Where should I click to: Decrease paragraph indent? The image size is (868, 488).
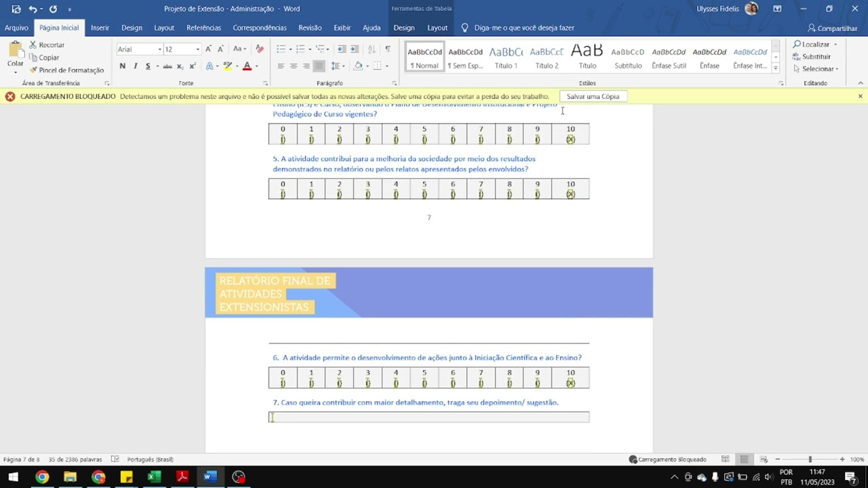click(342, 49)
